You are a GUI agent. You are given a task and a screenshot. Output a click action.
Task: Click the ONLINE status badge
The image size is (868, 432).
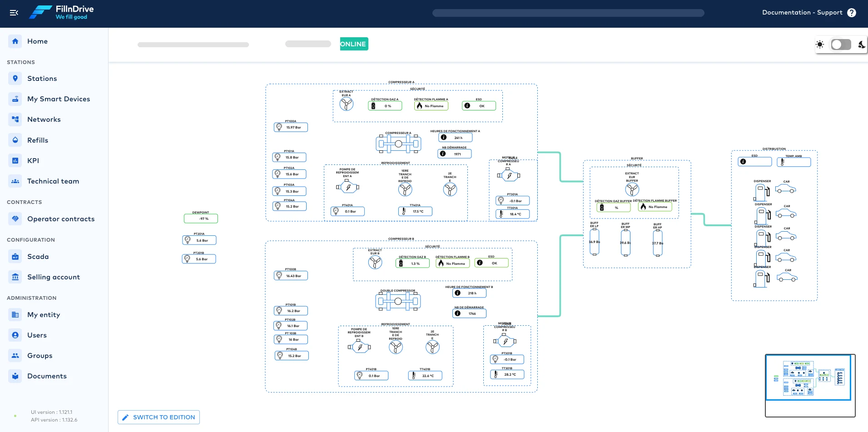(354, 44)
